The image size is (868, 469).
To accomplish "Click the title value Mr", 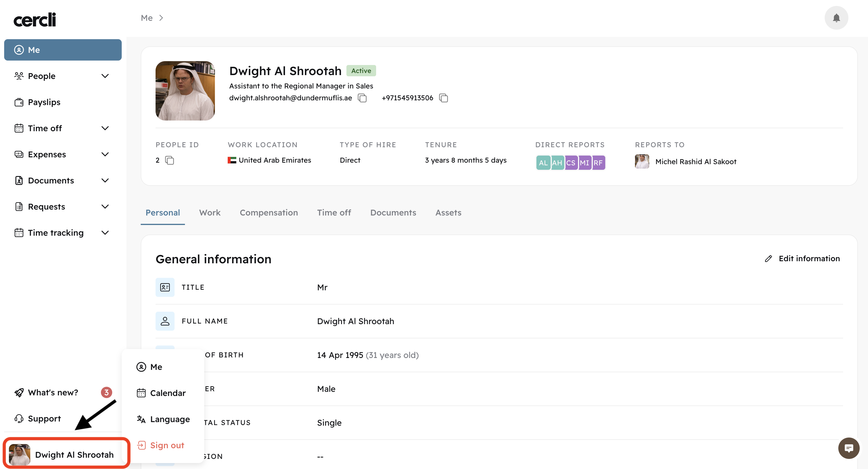I will [322, 287].
